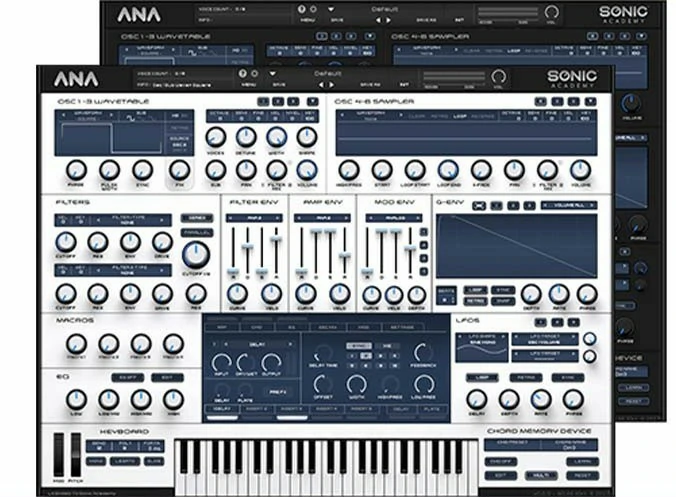Viewport: 676px width, 497px height.
Task: Open the Settings tab in center panel
Action: coord(402,328)
